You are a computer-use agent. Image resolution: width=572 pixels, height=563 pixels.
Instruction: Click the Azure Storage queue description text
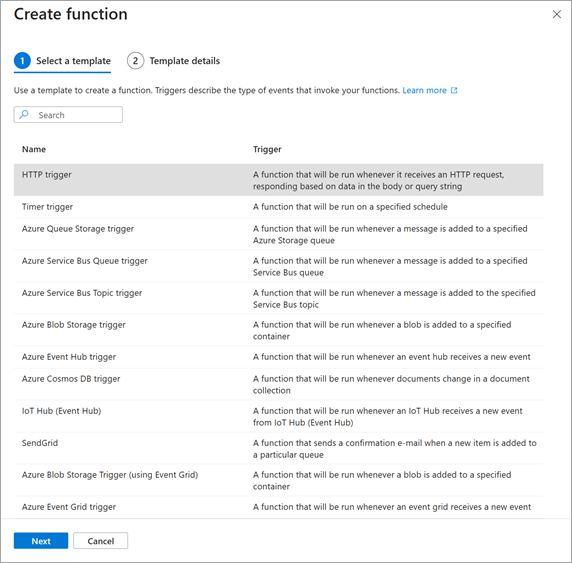click(x=390, y=235)
